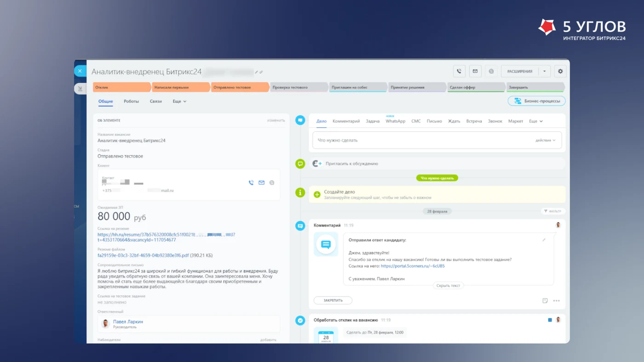This screenshot has width=644, height=362.
Task: Click the email envelope icon in the header
Action: coord(475,71)
